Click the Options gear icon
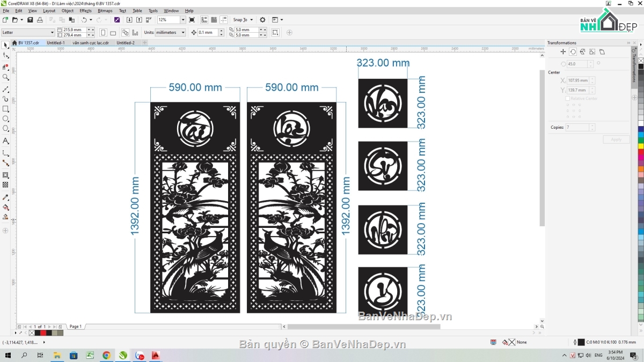 pyautogui.click(x=262, y=20)
